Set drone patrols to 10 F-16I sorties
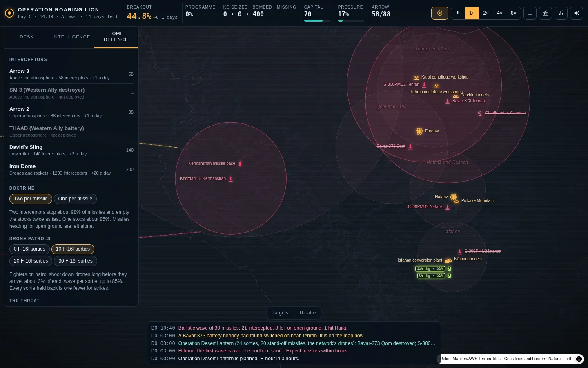 click(x=73, y=249)
